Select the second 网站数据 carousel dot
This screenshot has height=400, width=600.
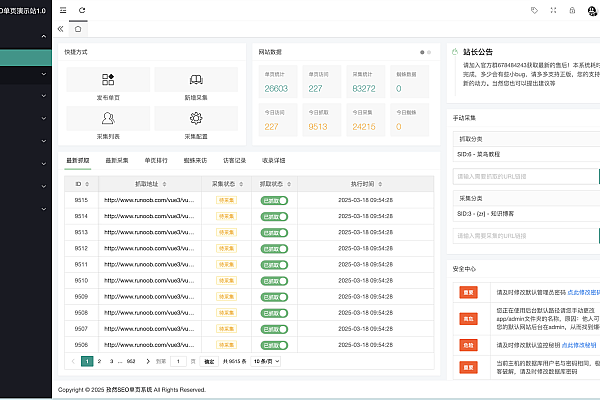point(429,52)
